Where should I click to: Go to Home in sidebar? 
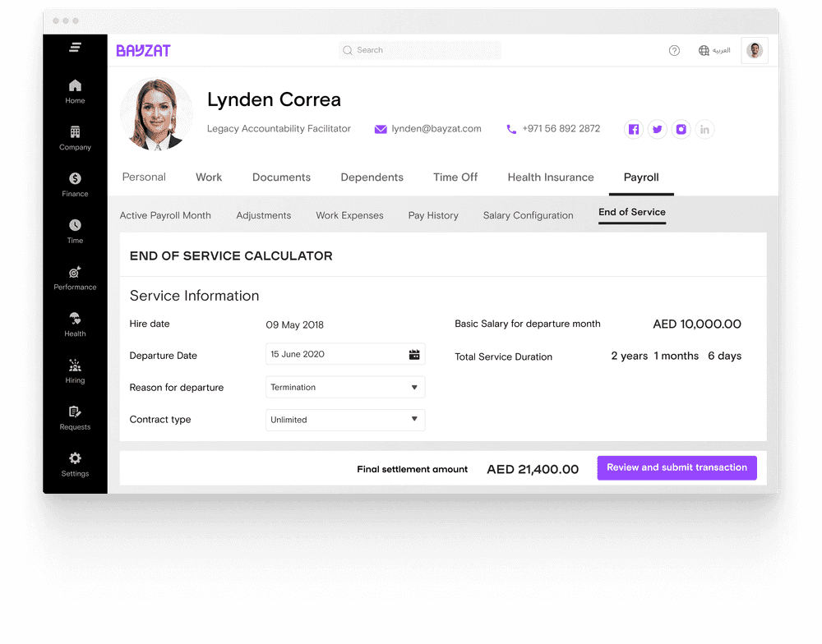pyautogui.click(x=75, y=90)
